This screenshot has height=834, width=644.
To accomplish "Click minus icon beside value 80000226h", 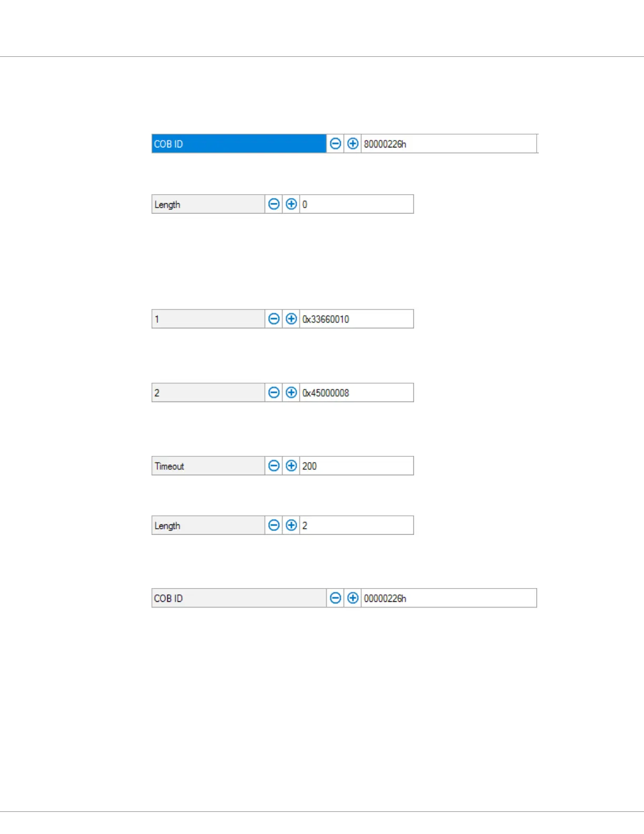I will (335, 144).
